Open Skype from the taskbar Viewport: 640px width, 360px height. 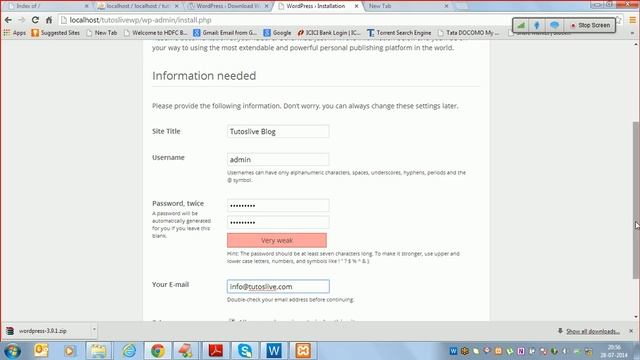tap(245, 351)
